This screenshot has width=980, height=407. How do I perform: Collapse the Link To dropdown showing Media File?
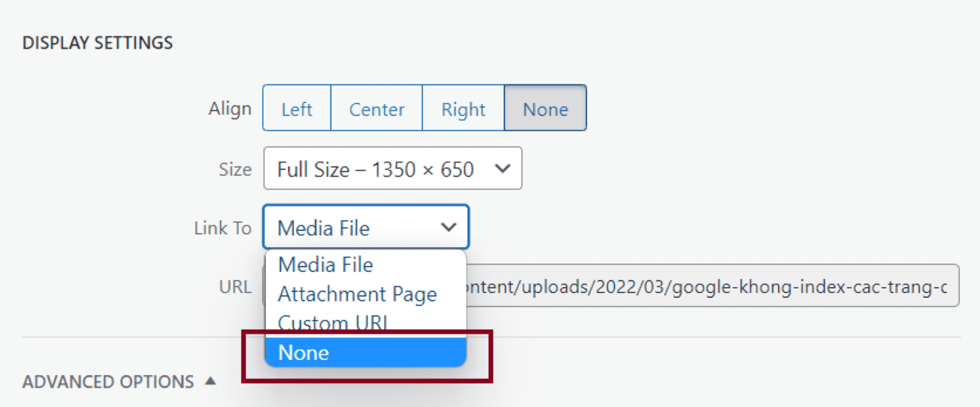click(x=366, y=227)
